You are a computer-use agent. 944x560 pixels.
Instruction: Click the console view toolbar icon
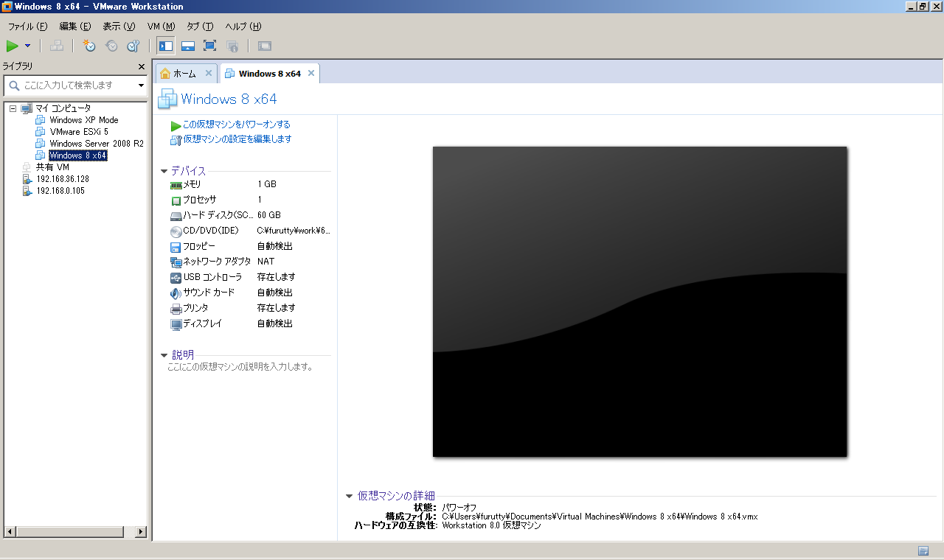tap(265, 46)
